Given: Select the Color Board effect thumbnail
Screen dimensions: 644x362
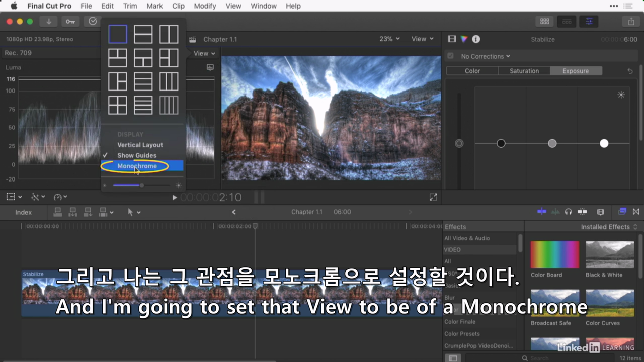Looking at the screenshot, I should (x=555, y=255).
